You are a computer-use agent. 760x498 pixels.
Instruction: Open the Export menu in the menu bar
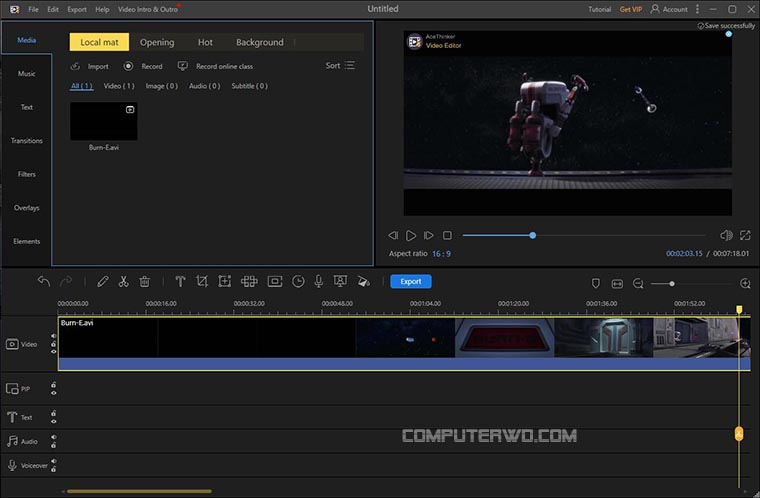(x=77, y=9)
